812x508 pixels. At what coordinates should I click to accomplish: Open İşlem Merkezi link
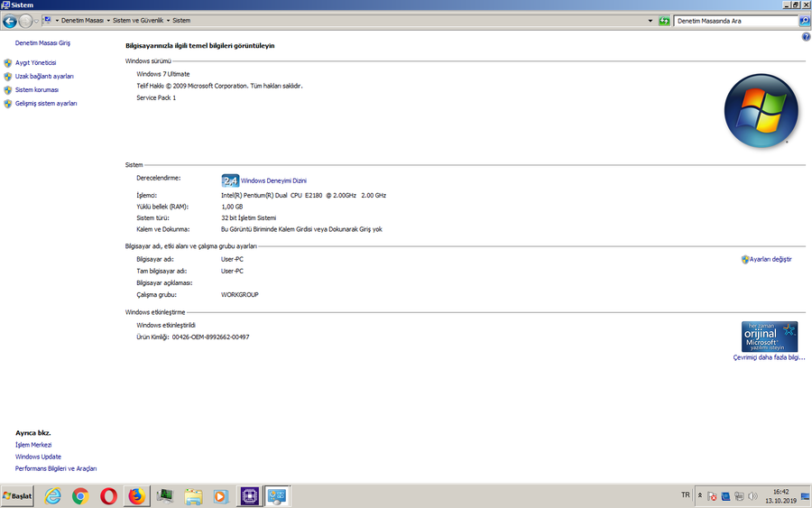tap(33, 445)
